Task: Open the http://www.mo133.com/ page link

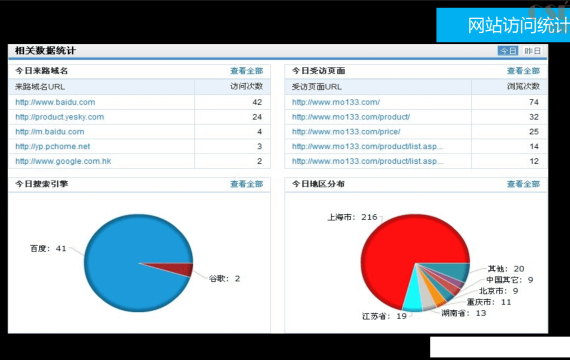Action: [x=336, y=102]
